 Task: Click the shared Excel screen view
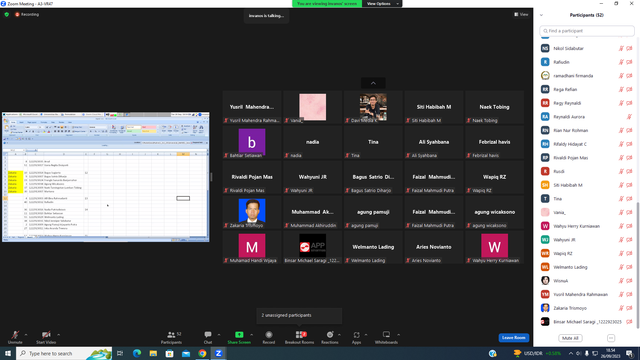pos(106,177)
